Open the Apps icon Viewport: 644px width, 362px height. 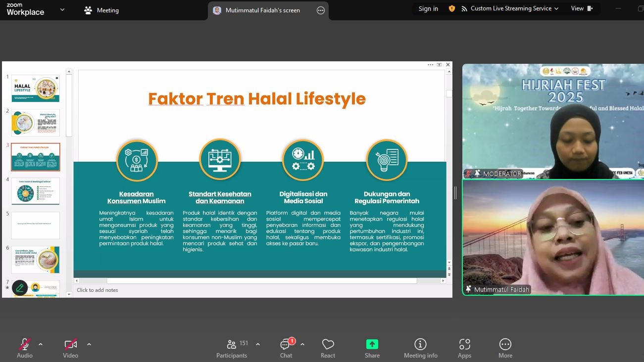(464, 345)
